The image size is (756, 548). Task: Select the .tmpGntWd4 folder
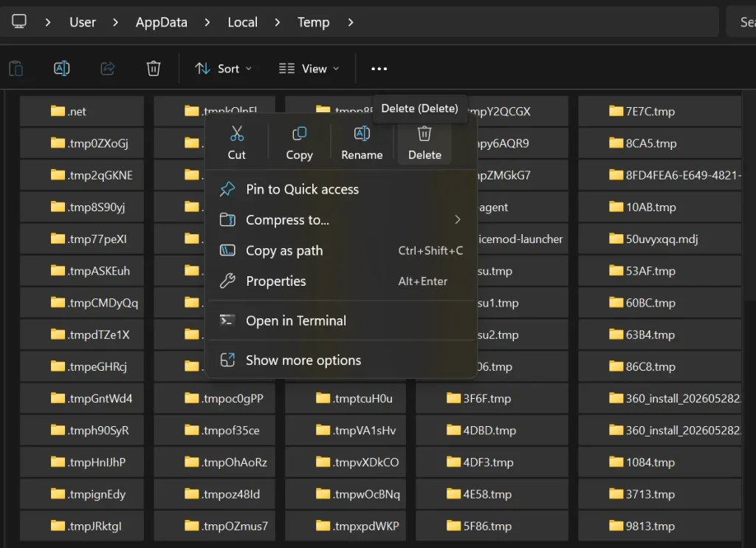82,398
